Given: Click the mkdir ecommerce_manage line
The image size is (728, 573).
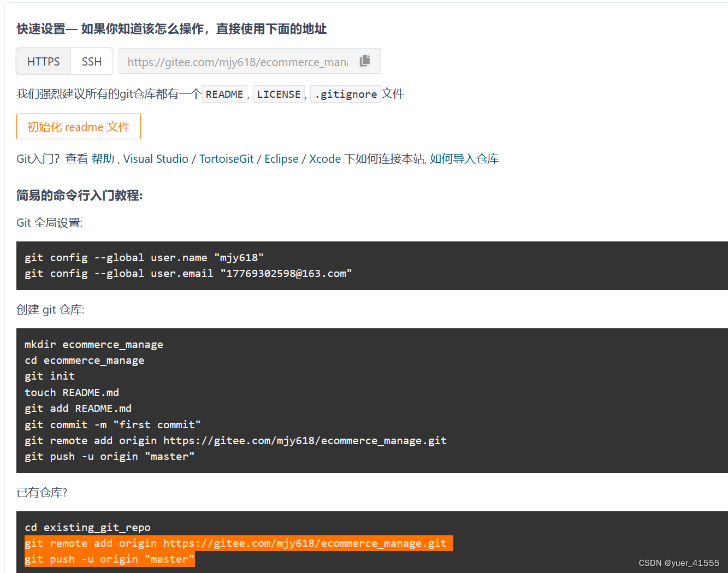Looking at the screenshot, I should (x=94, y=344).
